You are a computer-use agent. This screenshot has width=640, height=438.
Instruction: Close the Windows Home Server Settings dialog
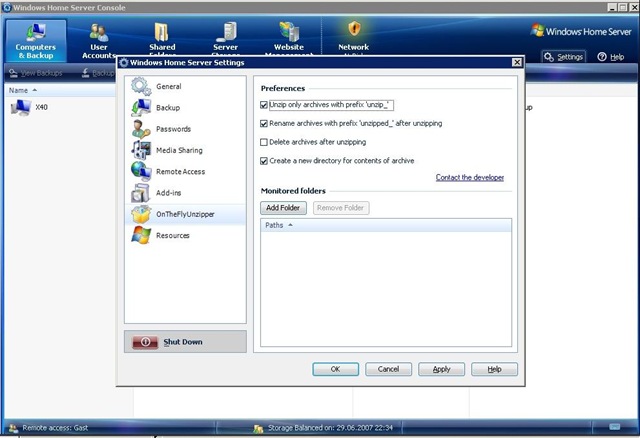517,62
